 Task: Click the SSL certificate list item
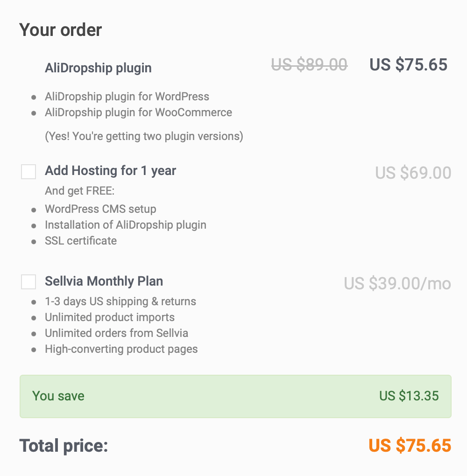pos(80,241)
